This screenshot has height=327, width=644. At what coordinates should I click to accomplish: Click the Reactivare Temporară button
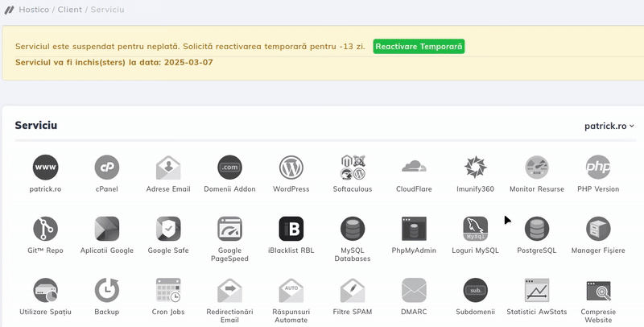pyautogui.click(x=419, y=47)
